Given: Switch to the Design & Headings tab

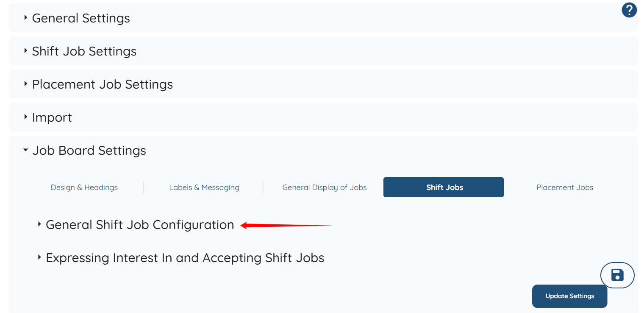Looking at the screenshot, I should point(84,187).
